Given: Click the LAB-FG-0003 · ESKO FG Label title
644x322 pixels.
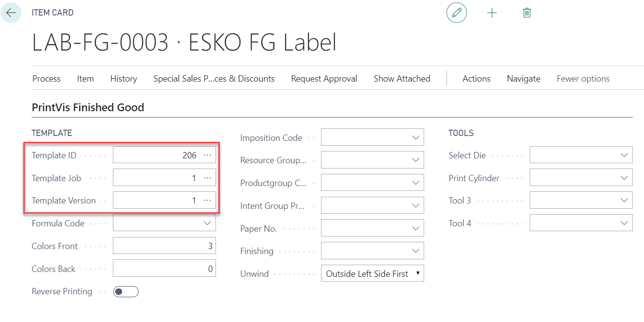Looking at the screenshot, I should click(x=184, y=43).
